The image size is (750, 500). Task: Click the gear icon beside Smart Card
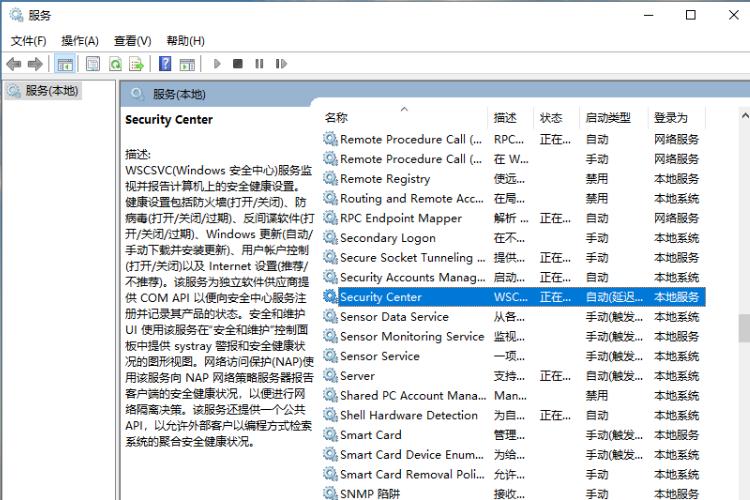click(x=330, y=434)
